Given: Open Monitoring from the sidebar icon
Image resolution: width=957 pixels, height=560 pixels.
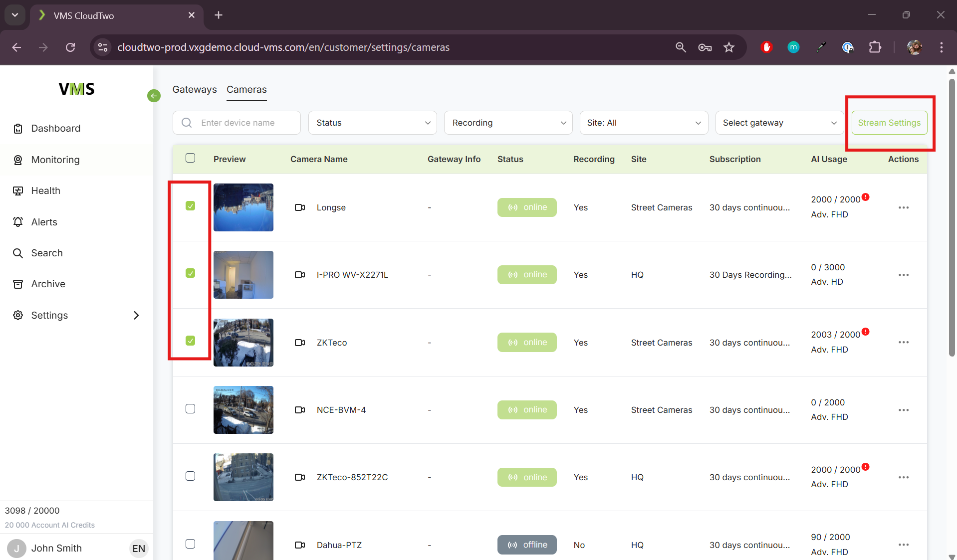Looking at the screenshot, I should 18,160.
